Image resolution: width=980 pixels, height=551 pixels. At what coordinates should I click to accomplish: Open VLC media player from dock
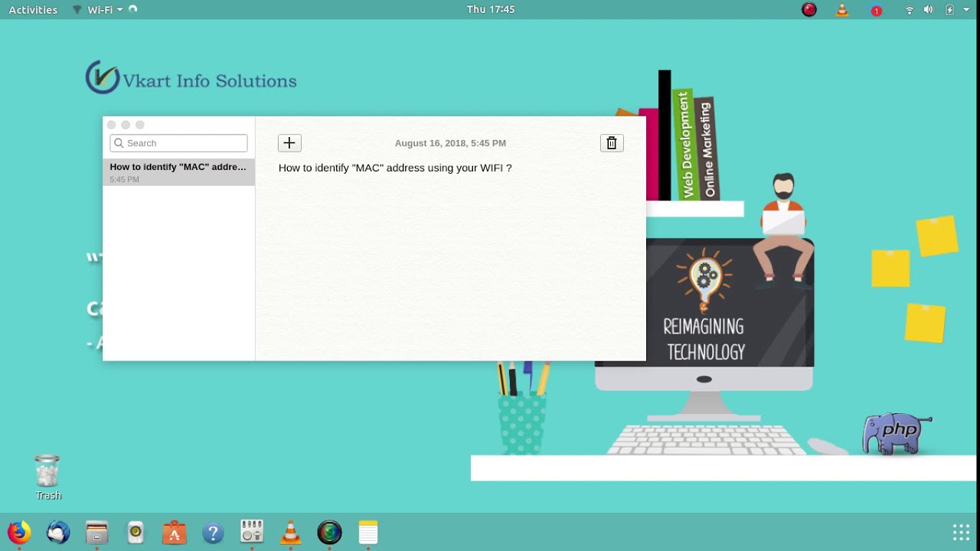pos(291,532)
